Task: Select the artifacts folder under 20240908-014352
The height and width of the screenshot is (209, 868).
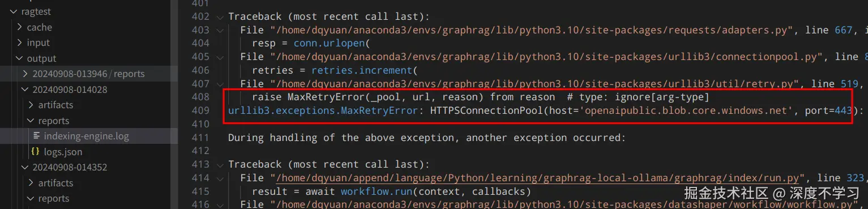Action: (x=55, y=183)
